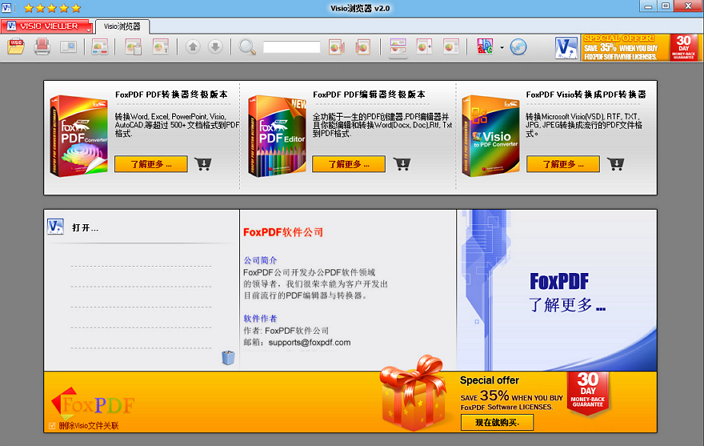This screenshot has width=704, height=446.
Task: Click 了解更多 under FoxPDF PDF编辑器终极版本
Action: coord(349,164)
